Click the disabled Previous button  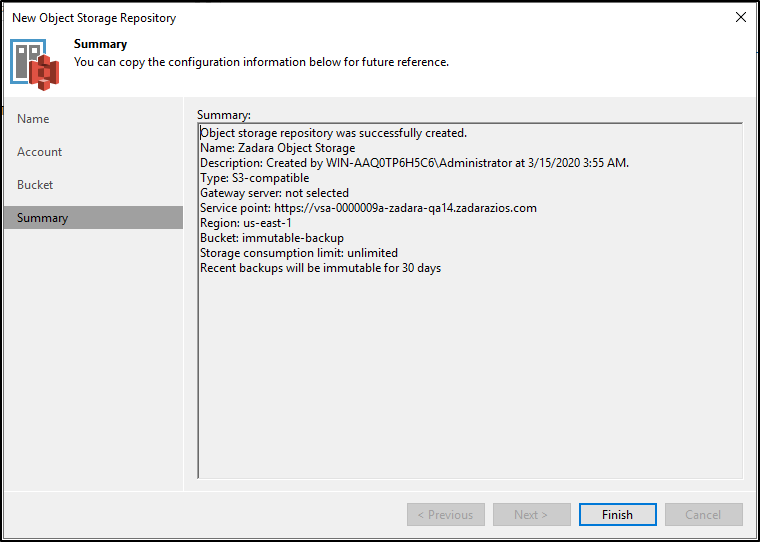click(445, 514)
